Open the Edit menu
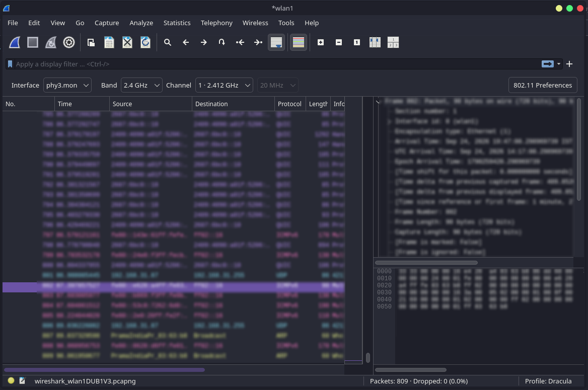588x390 pixels. click(x=34, y=23)
